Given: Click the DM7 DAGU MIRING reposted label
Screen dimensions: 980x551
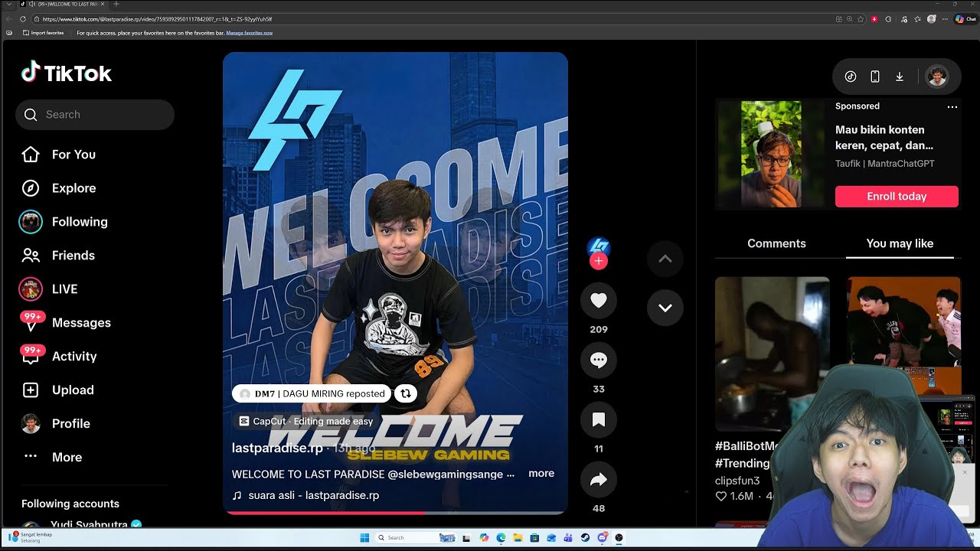Looking at the screenshot, I should [x=312, y=393].
